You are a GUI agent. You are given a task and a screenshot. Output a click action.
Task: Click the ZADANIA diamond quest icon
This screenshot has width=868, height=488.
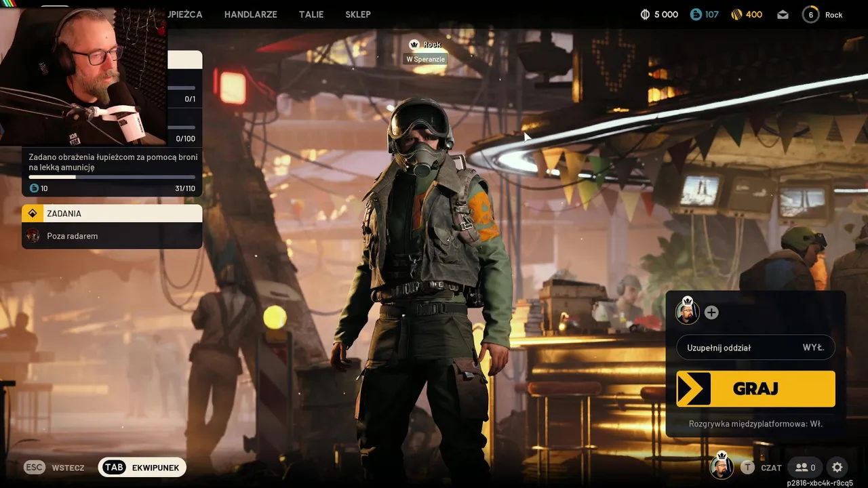32,213
